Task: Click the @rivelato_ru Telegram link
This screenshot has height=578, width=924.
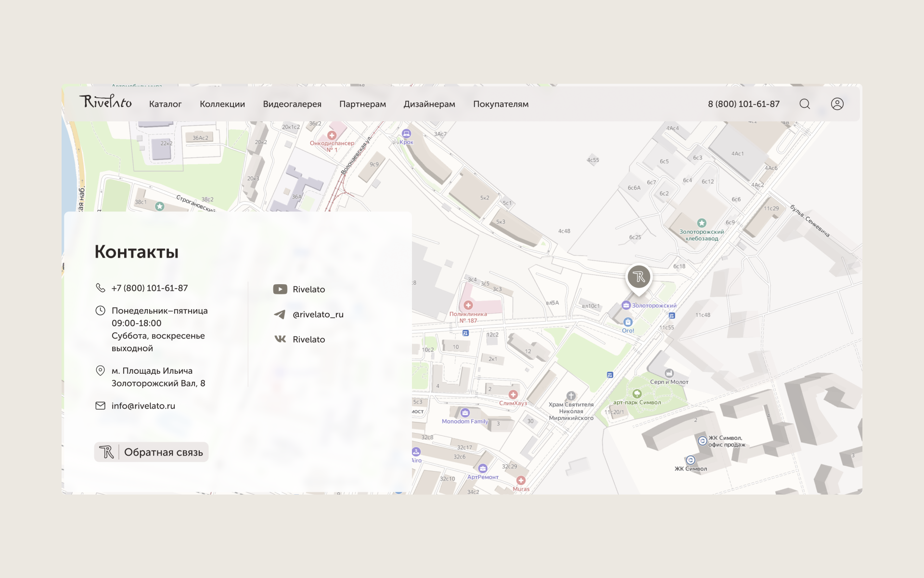Action: coord(318,315)
